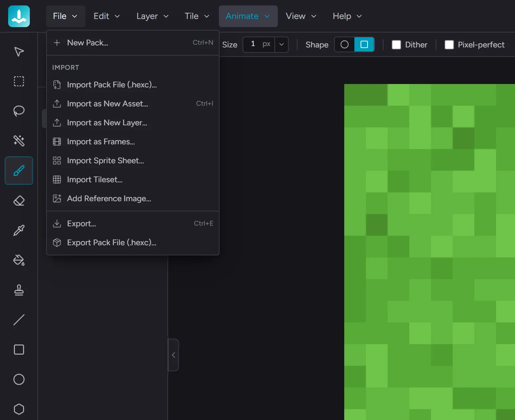Viewport: 515px width, 420px height.
Task: Choose New Pack... from File menu
Action: (x=133, y=43)
